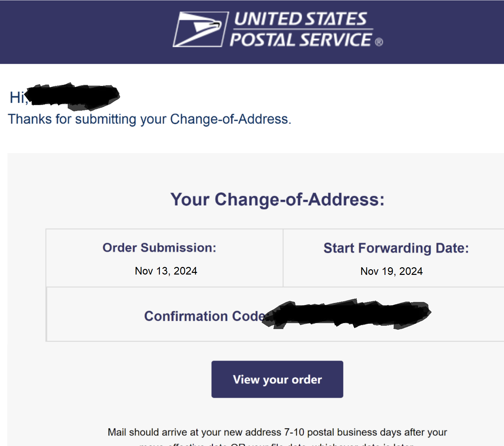Click the redacted confirmation code value
The height and width of the screenshot is (446, 504).
[347, 314]
